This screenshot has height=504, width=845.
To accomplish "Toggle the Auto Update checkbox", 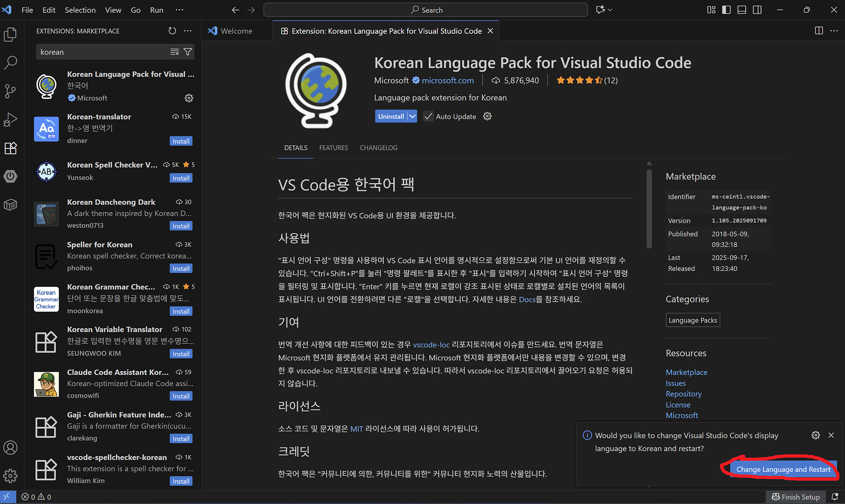I will tap(428, 117).
